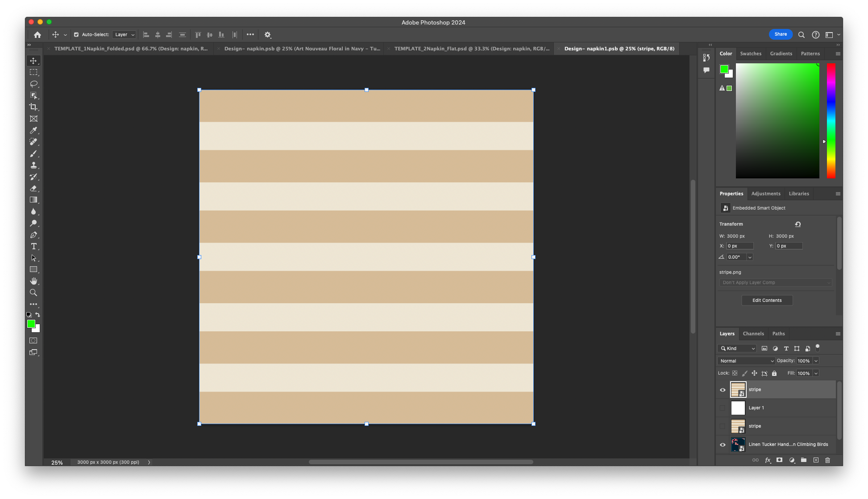Open the Normal blend mode dropdown
The height and width of the screenshot is (499, 868).
tap(746, 361)
